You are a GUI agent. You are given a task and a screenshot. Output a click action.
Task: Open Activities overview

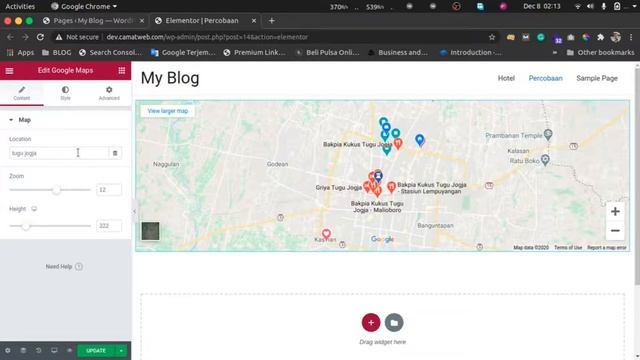[x=20, y=6]
